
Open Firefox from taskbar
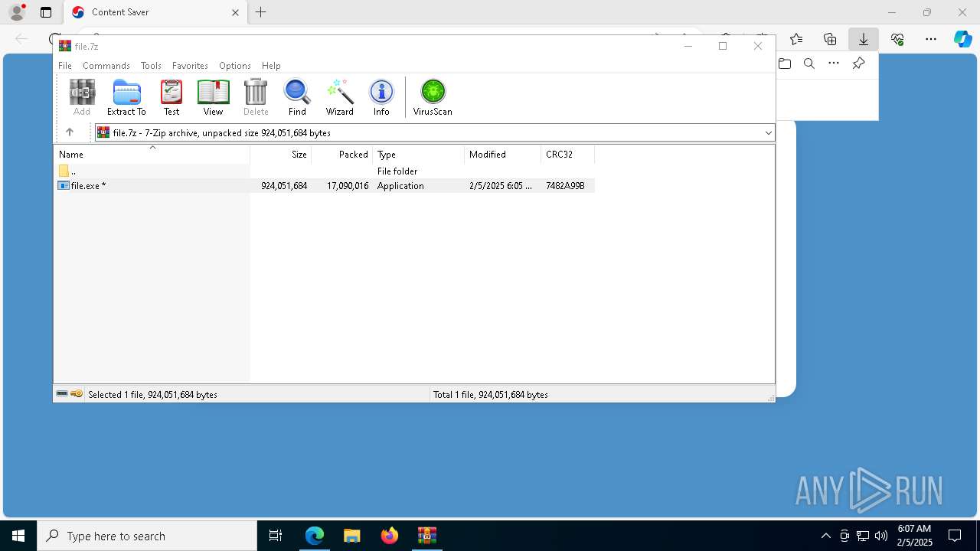pos(390,536)
